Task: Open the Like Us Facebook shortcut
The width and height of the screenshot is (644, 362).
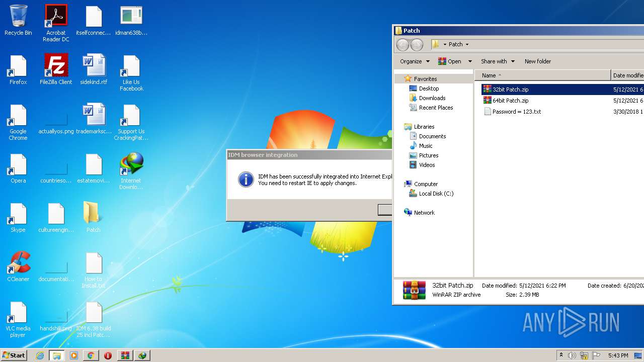Action: tap(131, 73)
